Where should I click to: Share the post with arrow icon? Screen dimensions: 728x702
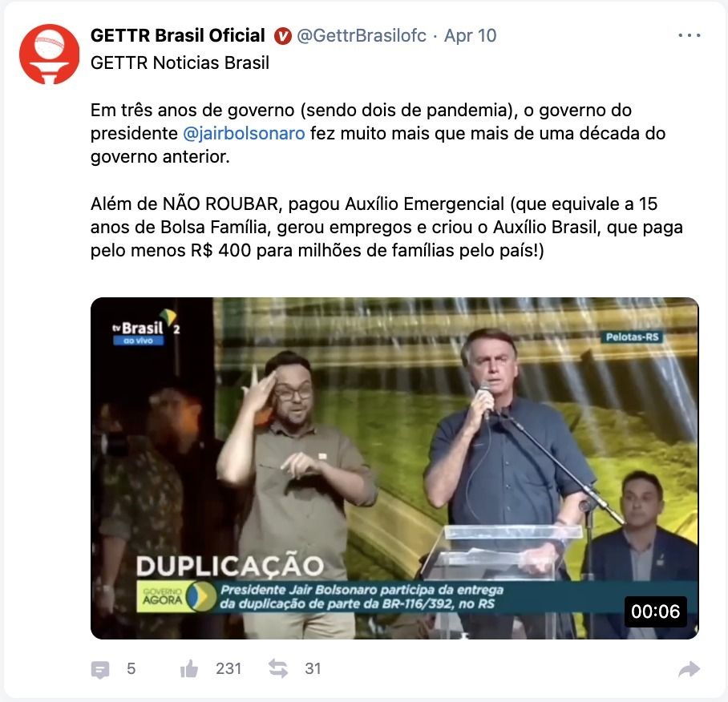[689, 669]
